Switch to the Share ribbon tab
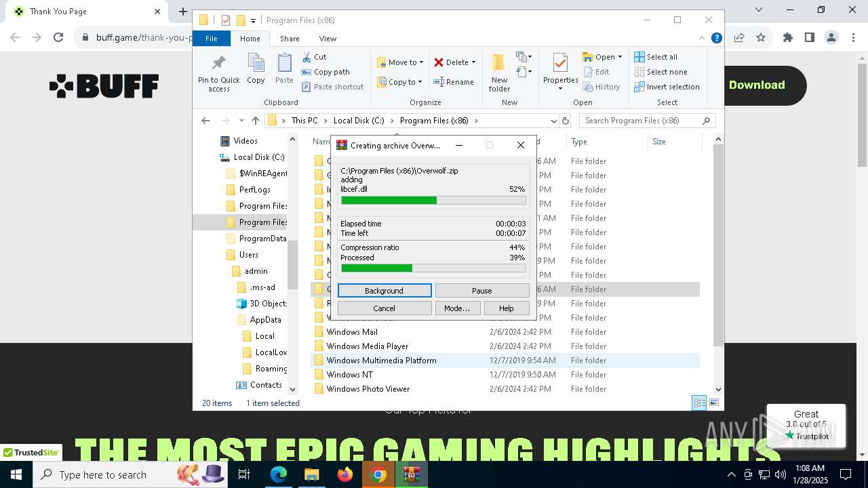 (290, 39)
